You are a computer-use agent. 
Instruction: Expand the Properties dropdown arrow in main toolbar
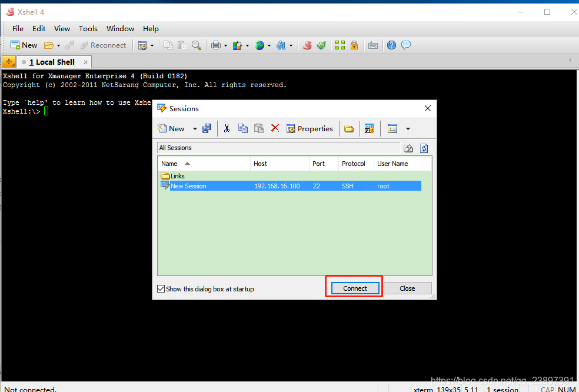click(x=152, y=45)
